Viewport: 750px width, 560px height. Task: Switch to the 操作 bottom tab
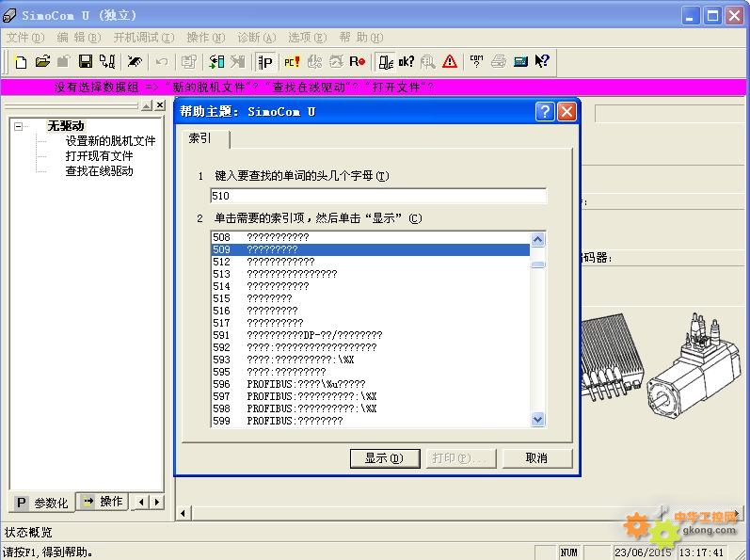[x=103, y=502]
